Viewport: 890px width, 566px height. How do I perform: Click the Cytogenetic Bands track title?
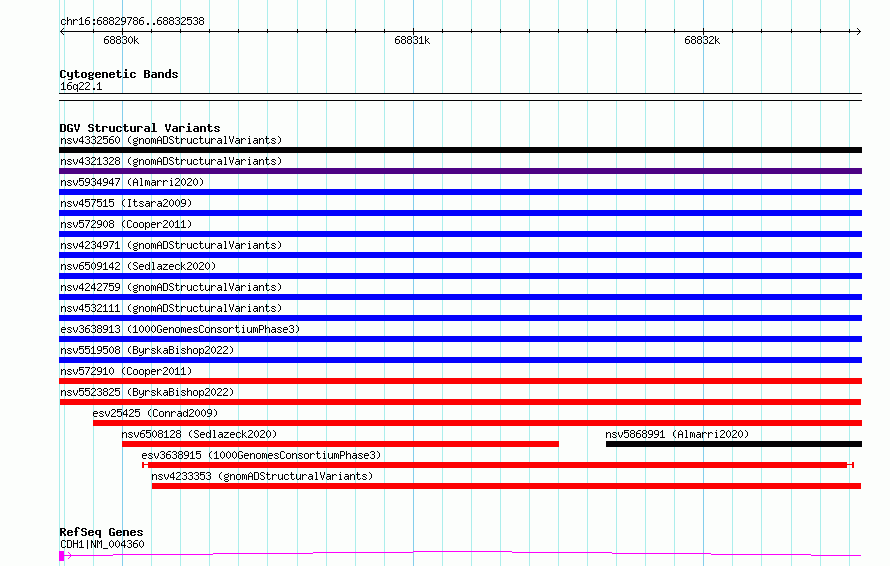(119, 74)
